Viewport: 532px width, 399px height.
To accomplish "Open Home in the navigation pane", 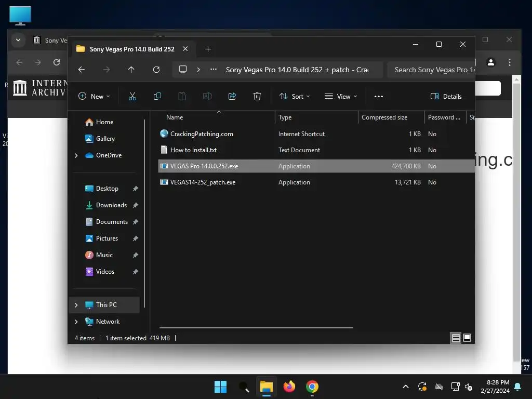I will click(x=104, y=122).
